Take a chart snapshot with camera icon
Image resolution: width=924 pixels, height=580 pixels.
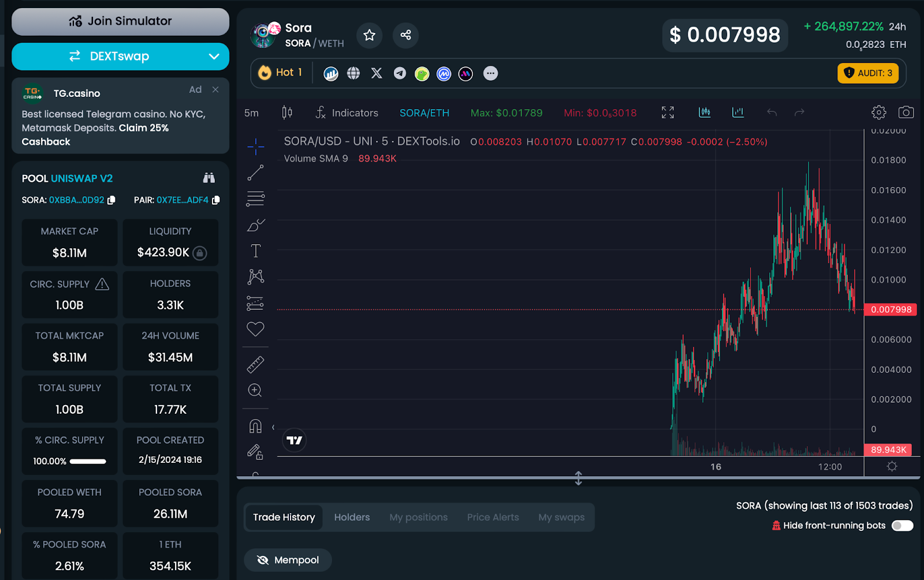[906, 113]
